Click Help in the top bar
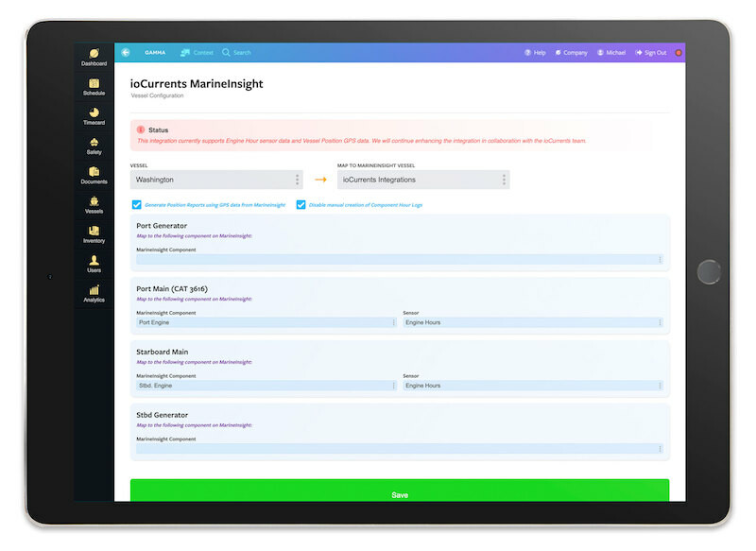 click(x=535, y=53)
